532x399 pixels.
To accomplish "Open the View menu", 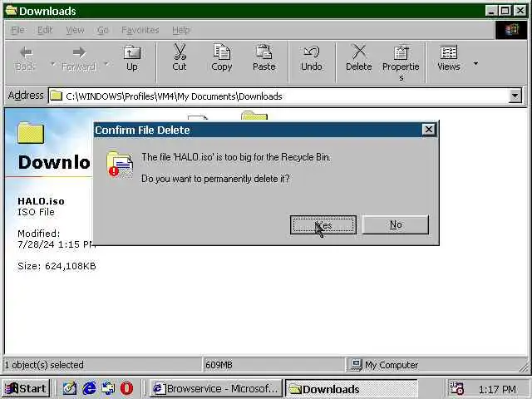I will click(x=75, y=30).
